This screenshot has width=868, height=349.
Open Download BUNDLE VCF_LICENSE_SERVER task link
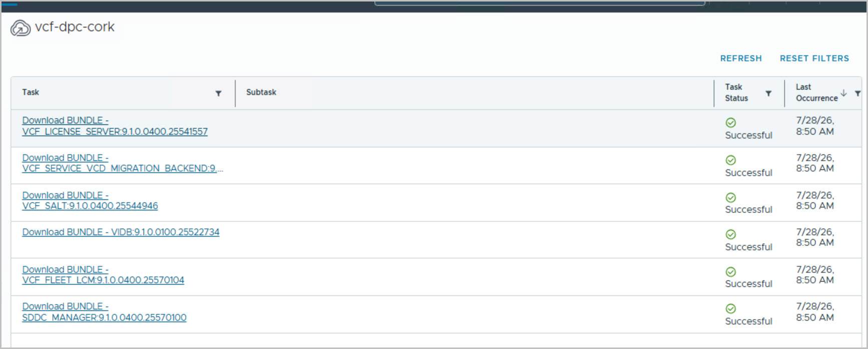pyautogui.click(x=115, y=126)
